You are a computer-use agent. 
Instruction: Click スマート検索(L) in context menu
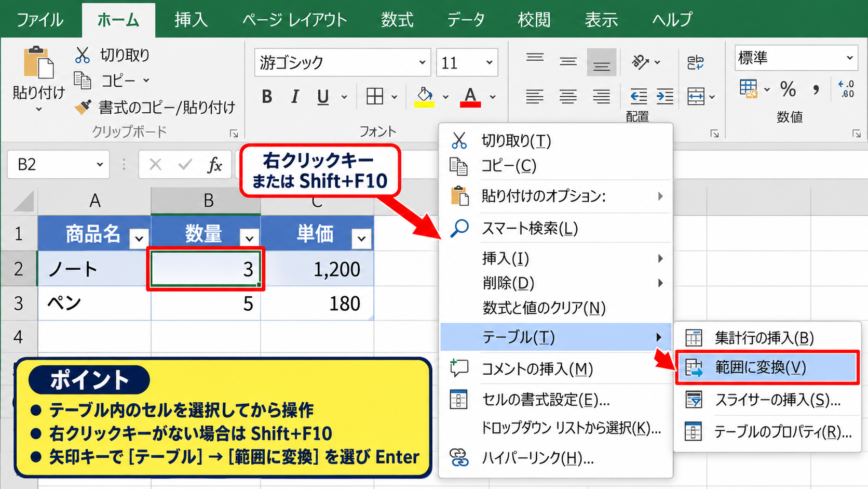[555, 228]
